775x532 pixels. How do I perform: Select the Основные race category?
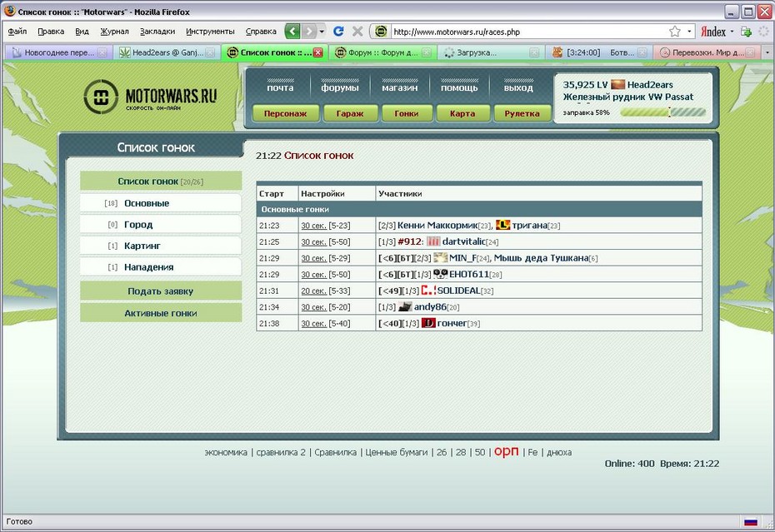[161, 203]
